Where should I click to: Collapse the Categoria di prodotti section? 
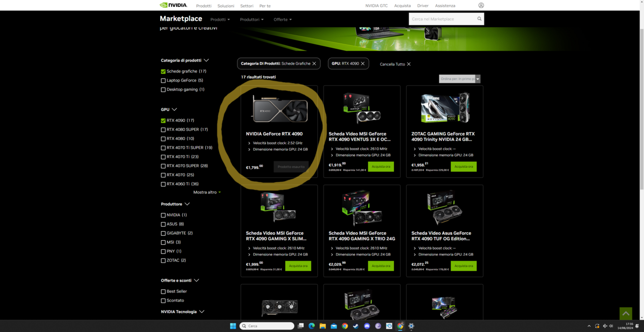pyautogui.click(x=206, y=60)
